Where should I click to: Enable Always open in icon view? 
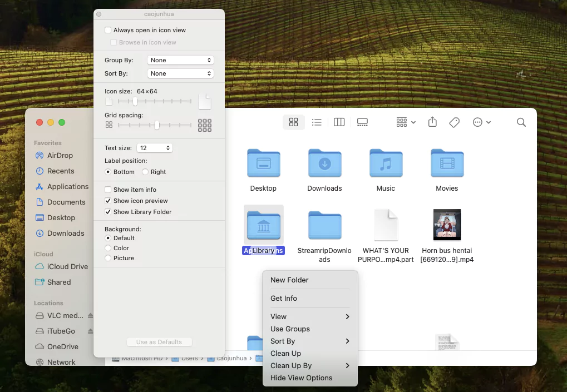pos(107,29)
